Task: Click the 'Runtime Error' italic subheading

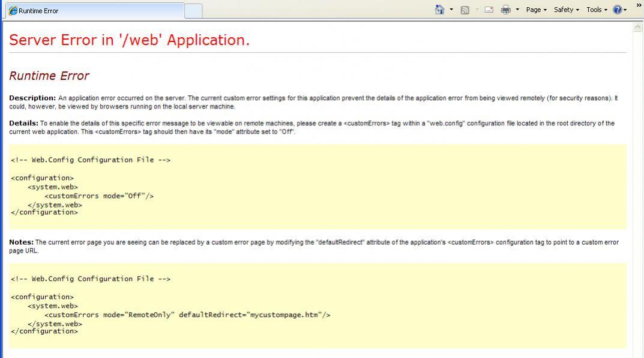Action: coord(49,76)
